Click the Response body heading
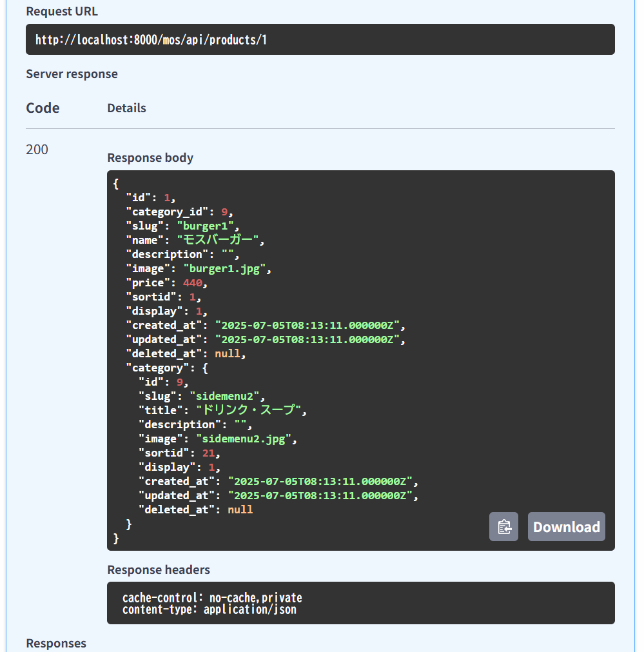 150,157
